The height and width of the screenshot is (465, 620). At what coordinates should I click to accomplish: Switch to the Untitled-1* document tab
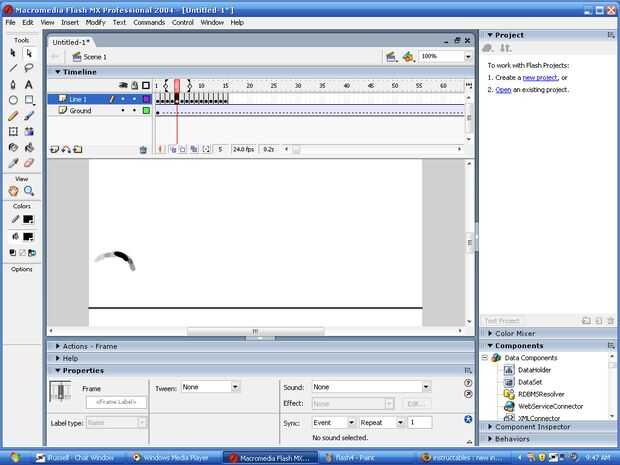(71, 42)
